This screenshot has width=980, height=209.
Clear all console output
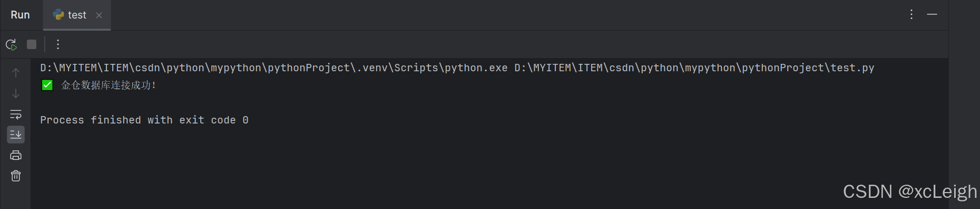(16, 176)
